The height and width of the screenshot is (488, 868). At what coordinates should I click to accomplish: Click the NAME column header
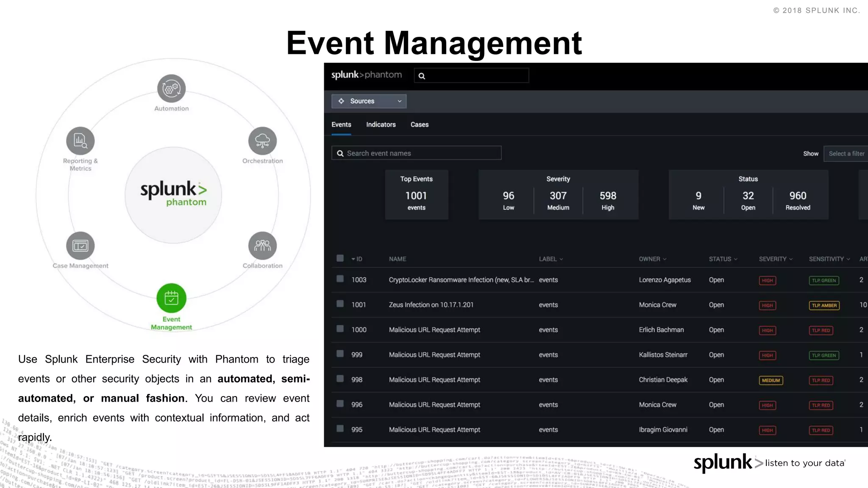click(x=398, y=259)
